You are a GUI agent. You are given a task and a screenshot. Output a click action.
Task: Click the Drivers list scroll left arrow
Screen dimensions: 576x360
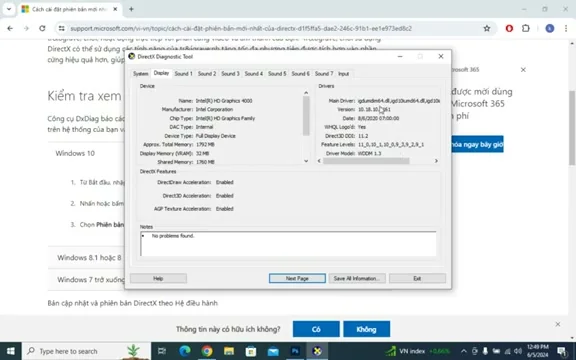pos(319,161)
